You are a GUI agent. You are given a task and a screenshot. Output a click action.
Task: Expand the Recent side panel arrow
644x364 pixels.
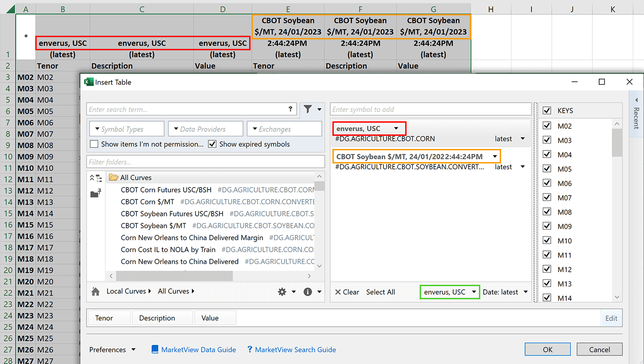636,100
